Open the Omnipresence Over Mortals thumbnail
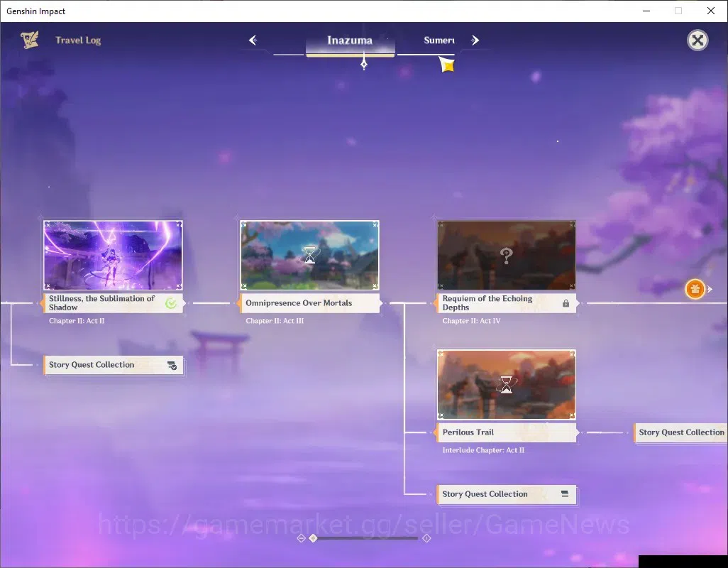 pyautogui.click(x=309, y=256)
